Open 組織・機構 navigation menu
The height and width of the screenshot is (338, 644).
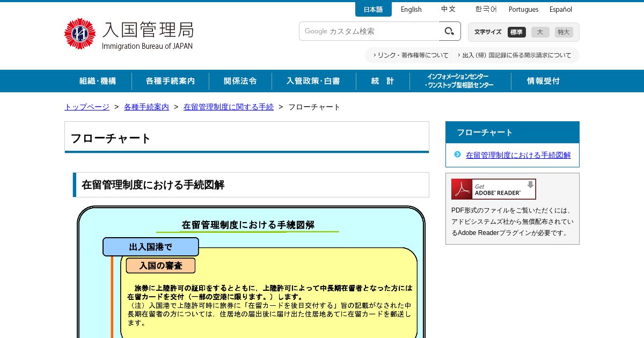click(x=98, y=81)
